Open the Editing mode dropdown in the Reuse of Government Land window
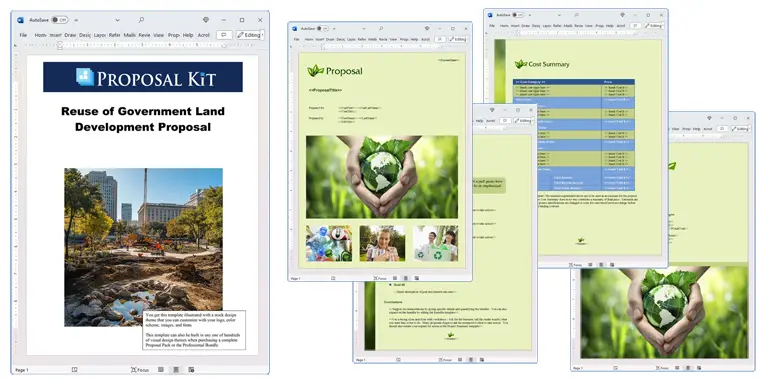Image resolution: width=760 pixels, height=380 pixels. coord(249,35)
